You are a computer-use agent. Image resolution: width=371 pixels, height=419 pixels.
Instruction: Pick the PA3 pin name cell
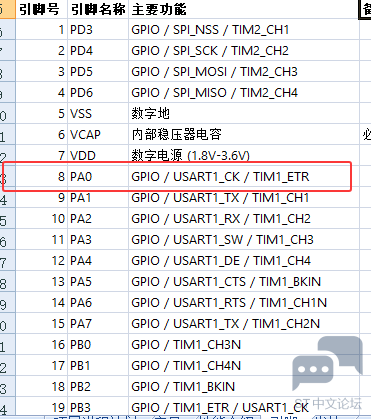[x=98, y=240]
